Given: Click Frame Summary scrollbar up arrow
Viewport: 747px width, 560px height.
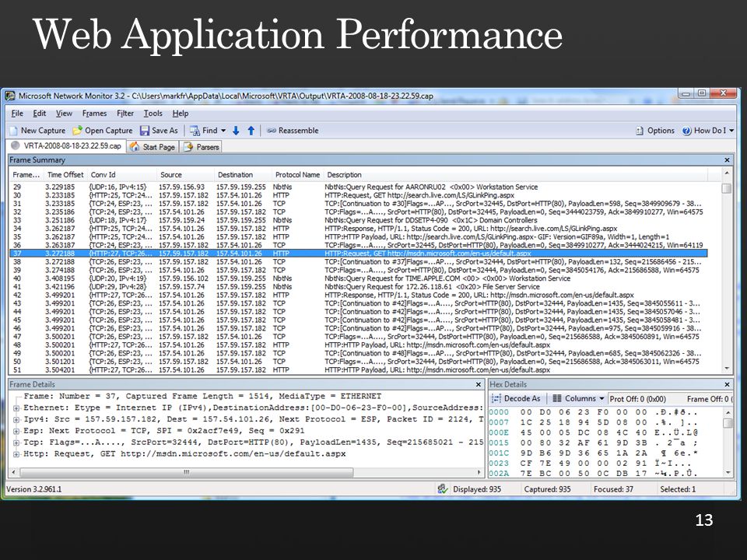Looking at the screenshot, I should pos(727,173).
